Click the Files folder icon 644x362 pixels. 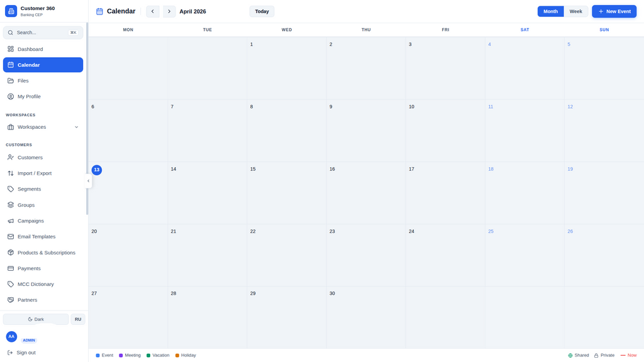(11, 81)
